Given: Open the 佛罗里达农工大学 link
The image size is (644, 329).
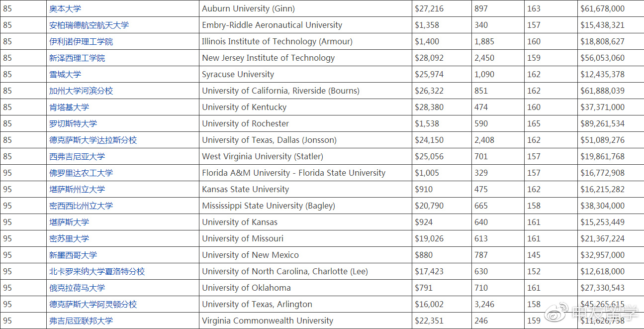Looking at the screenshot, I should pos(81,173).
